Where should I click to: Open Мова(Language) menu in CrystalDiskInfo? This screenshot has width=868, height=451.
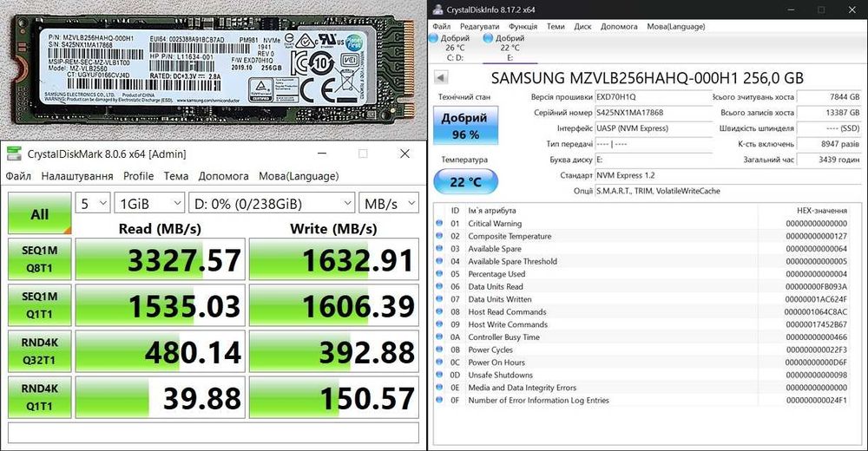tap(676, 26)
